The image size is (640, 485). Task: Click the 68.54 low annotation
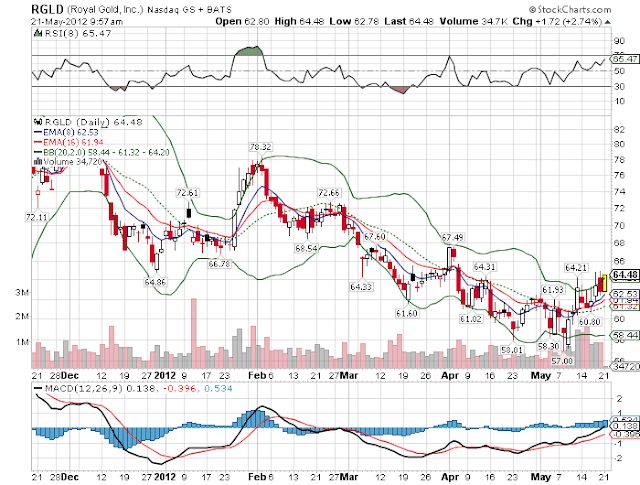[x=306, y=248]
